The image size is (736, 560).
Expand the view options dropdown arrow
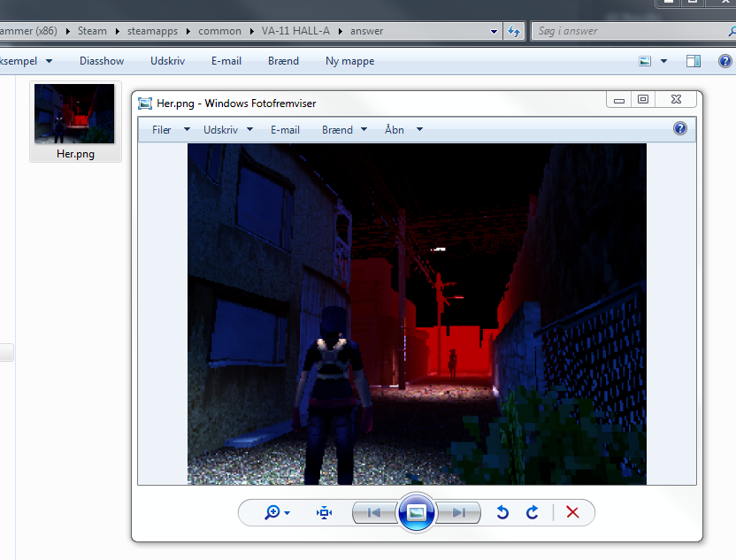663,61
